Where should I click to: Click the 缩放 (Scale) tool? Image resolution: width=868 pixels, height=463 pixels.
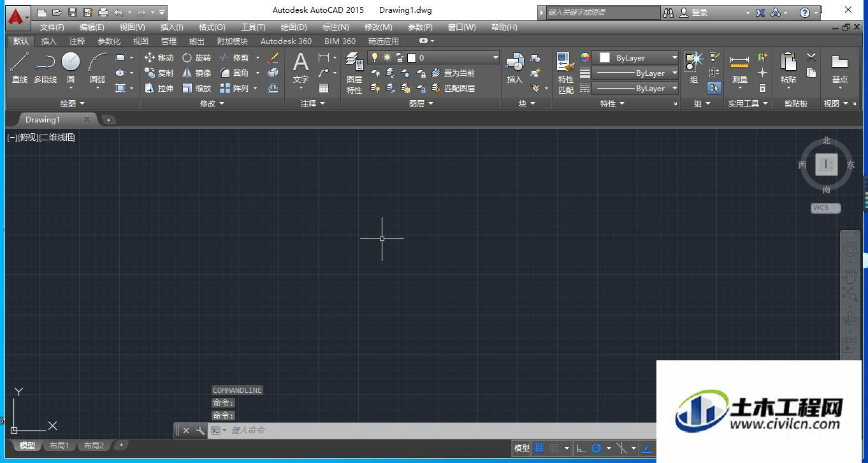coord(196,88)
